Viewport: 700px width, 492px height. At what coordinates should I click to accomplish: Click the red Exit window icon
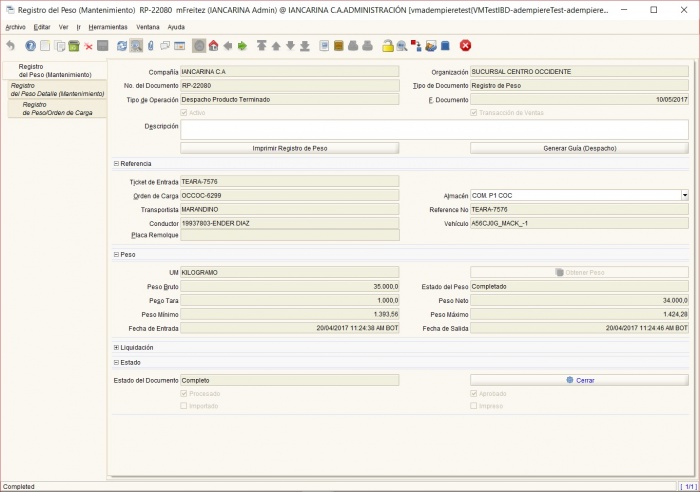point(465,46)
